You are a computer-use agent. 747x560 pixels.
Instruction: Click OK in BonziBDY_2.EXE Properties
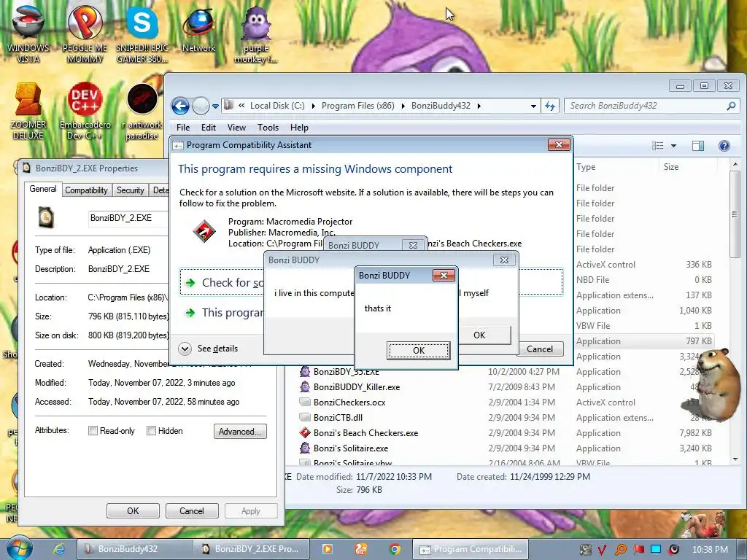tap(133, 511)
